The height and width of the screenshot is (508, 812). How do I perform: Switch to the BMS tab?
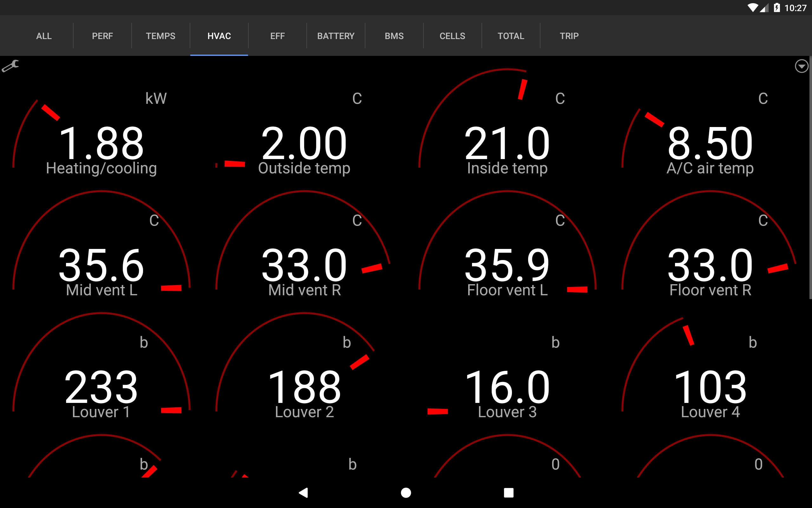pos(394,36)
